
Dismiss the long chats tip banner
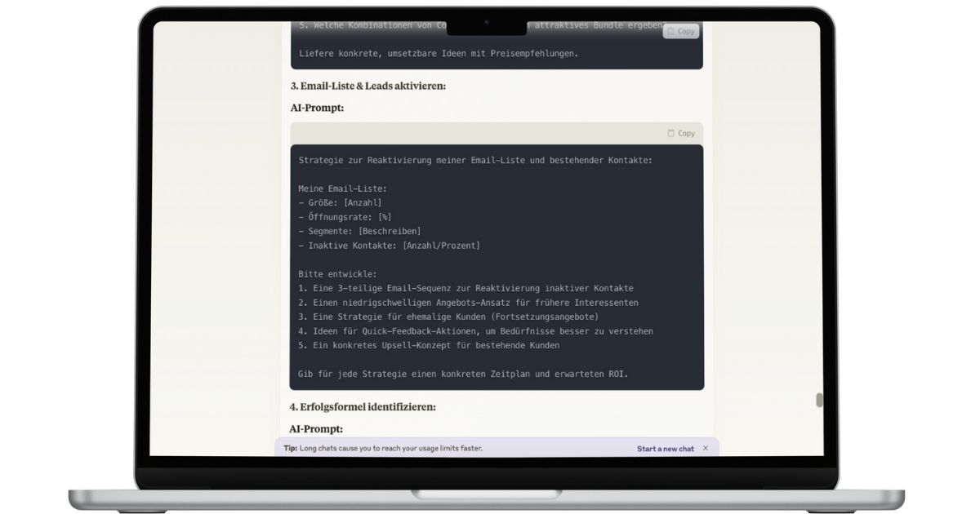tap(706, 448)
